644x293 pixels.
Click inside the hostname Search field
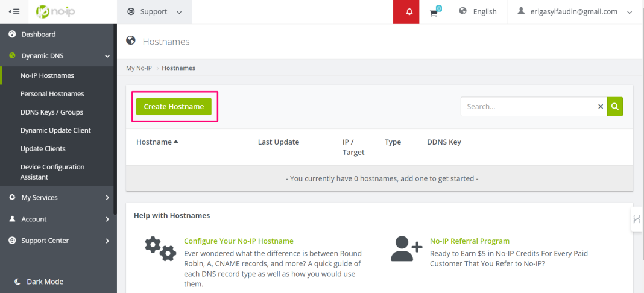point(528,106)
